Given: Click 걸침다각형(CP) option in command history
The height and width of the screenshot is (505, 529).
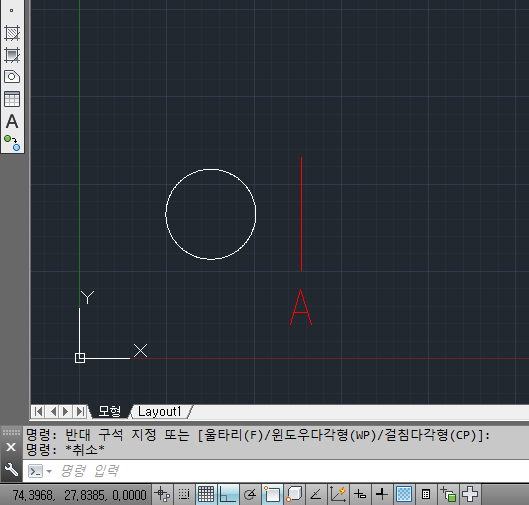Looking at the screenshot, I should click(x=430, y=435).
